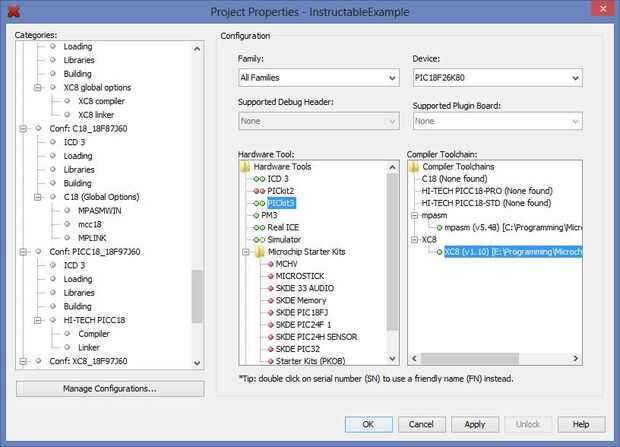The width and height of the screenshot is (620, 447).
Task: Open XC8 linker category
Action: coord(96,115)
